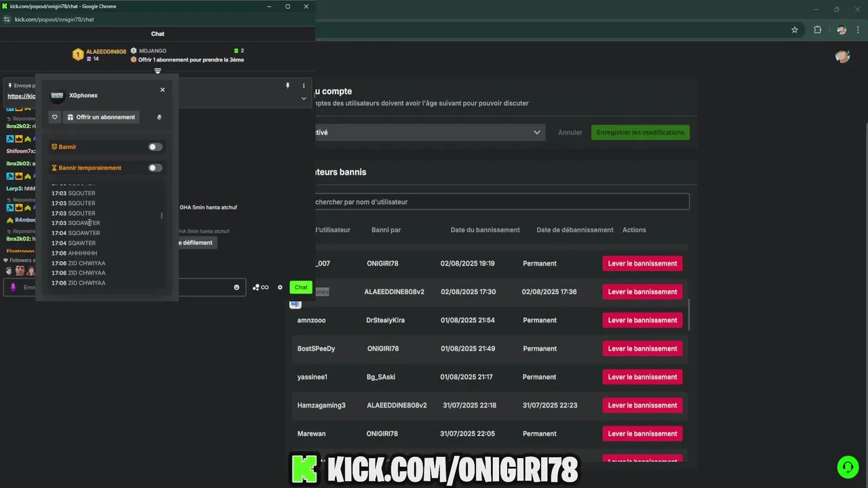Lift ban for Marewan

pos(642,434)
